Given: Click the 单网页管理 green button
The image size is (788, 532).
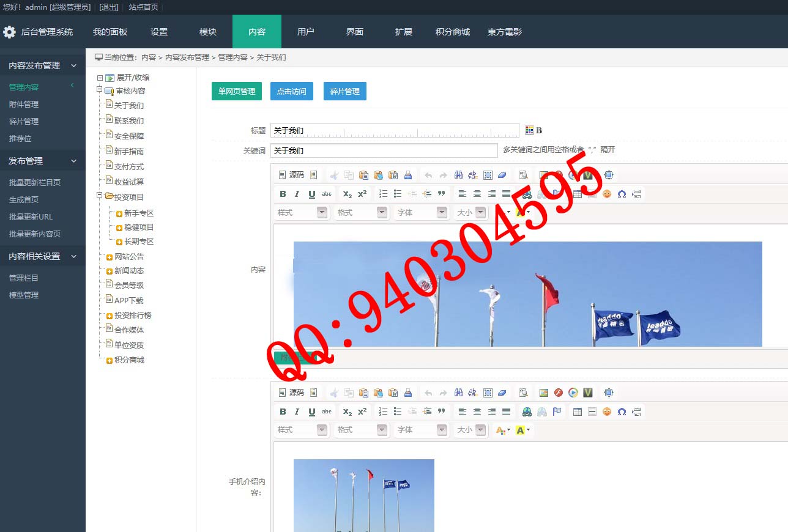Looking at the screenshot, I should coord(237,91).
